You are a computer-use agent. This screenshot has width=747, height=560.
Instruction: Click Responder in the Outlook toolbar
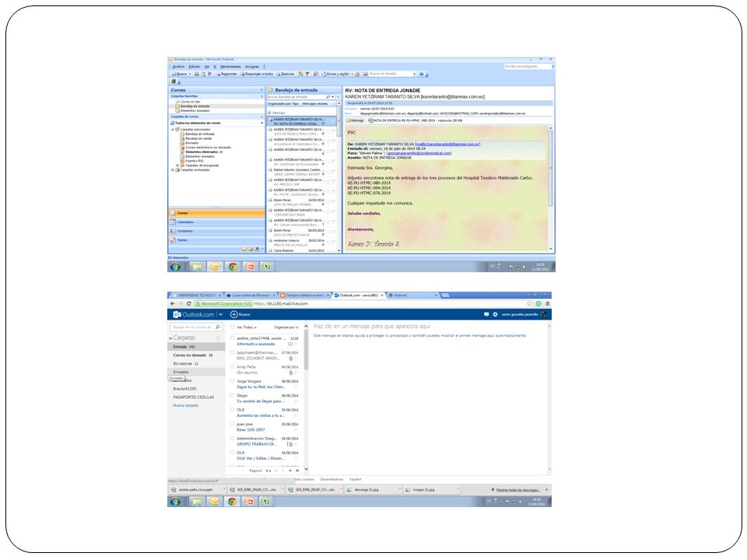pyautogui.click(x=226, y=74)
